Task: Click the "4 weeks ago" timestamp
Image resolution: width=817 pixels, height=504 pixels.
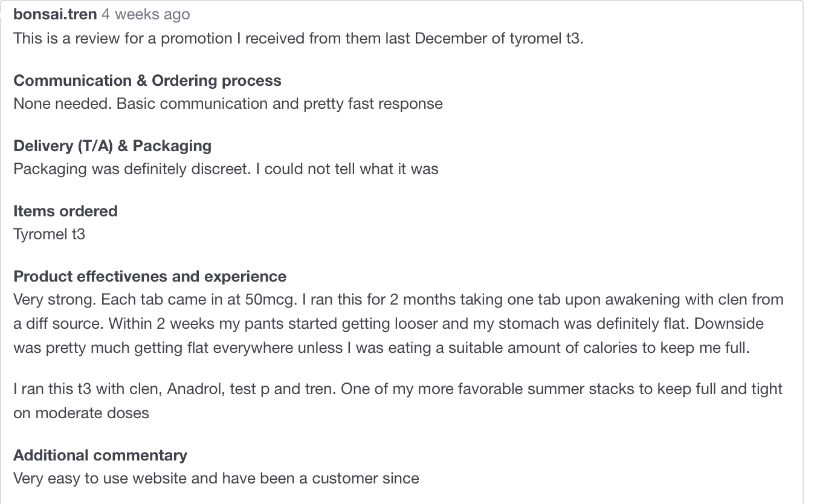Action: click(x=146, y=14)
